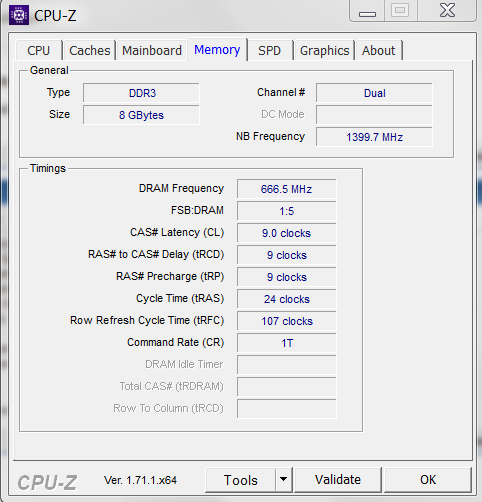The image size is (482, 502).
Task: Click the FSB:DRAM label
Action: (x=197, y=210)
